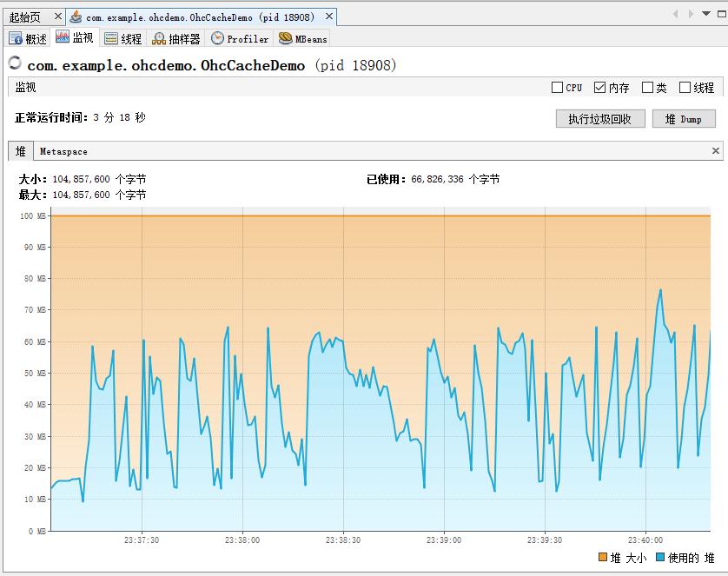Close the 起始页 start page tab
Viewport: 728px width, 576px height.
(57, 17)
